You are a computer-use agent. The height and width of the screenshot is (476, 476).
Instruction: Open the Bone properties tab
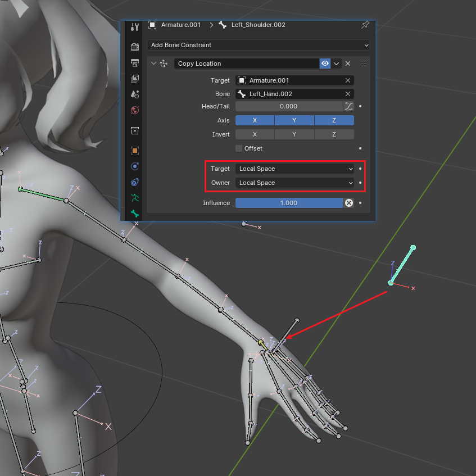click(x=135, y=214)
